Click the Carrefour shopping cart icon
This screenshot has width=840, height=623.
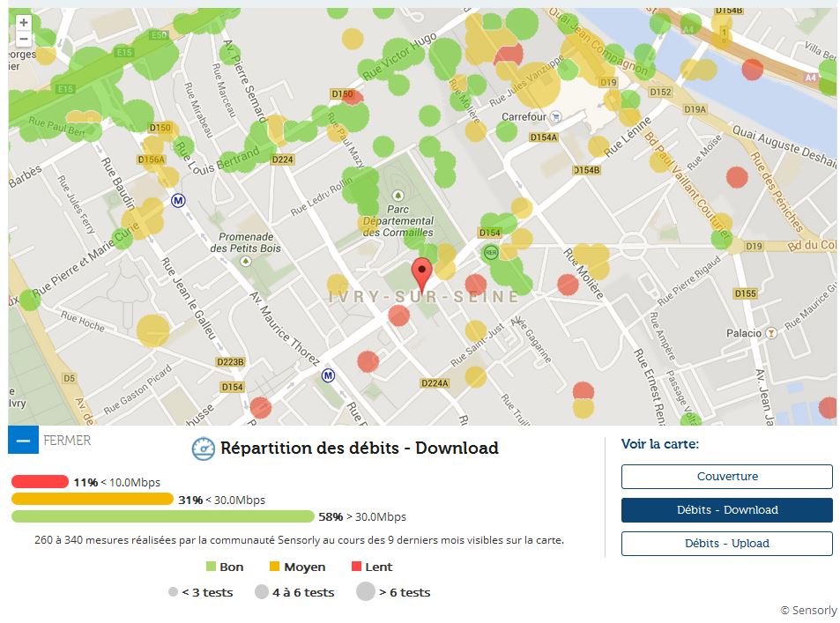(555, 116)
